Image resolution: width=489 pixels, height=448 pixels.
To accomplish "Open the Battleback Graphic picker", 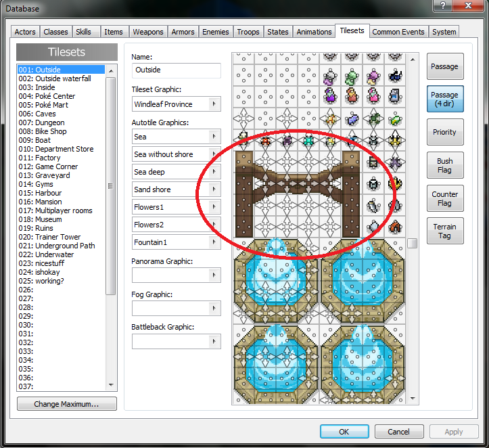I will tap(214, 341).
